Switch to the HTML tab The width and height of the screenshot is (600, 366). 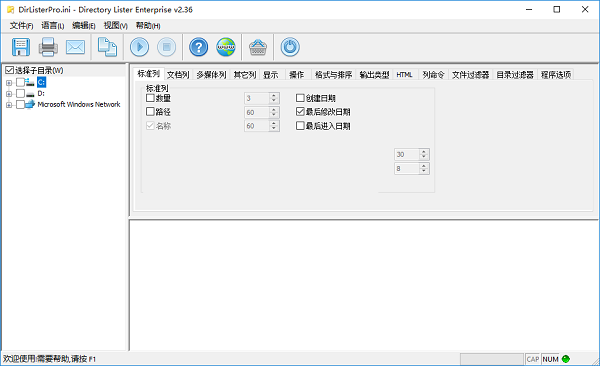click(404, 75)
